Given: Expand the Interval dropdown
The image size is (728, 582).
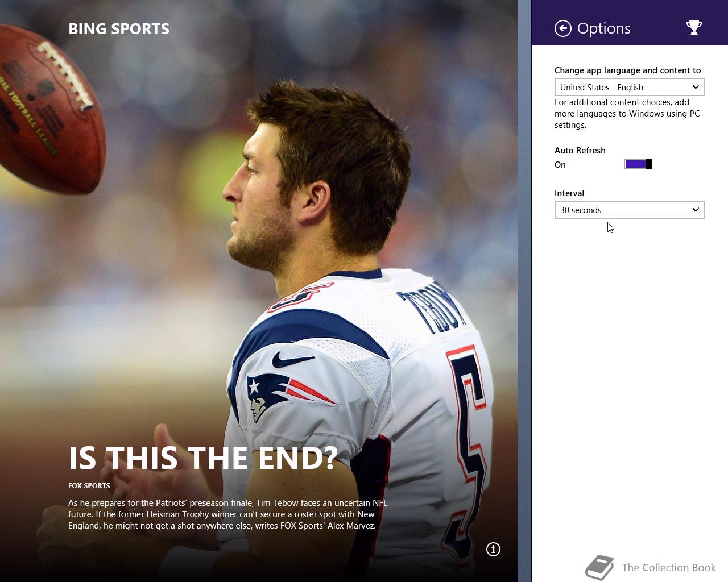Looking at the screenshot, I should [x=630, y=210].
